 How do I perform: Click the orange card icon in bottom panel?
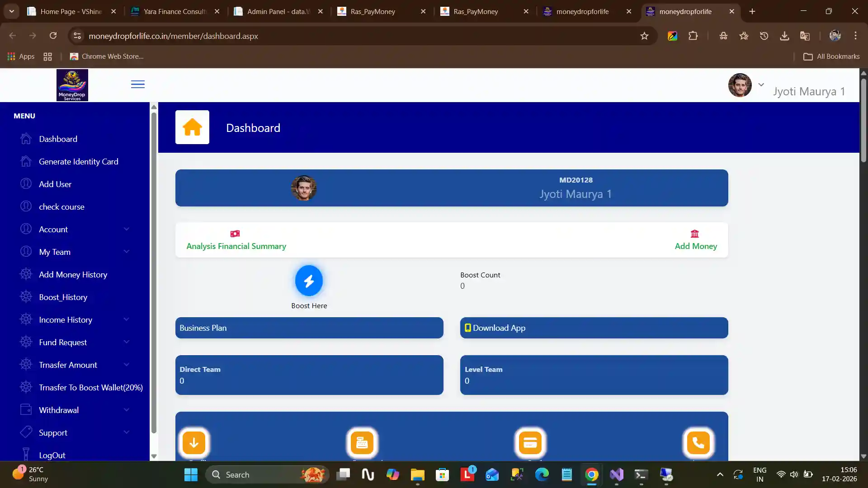click(x=530, y=443)
